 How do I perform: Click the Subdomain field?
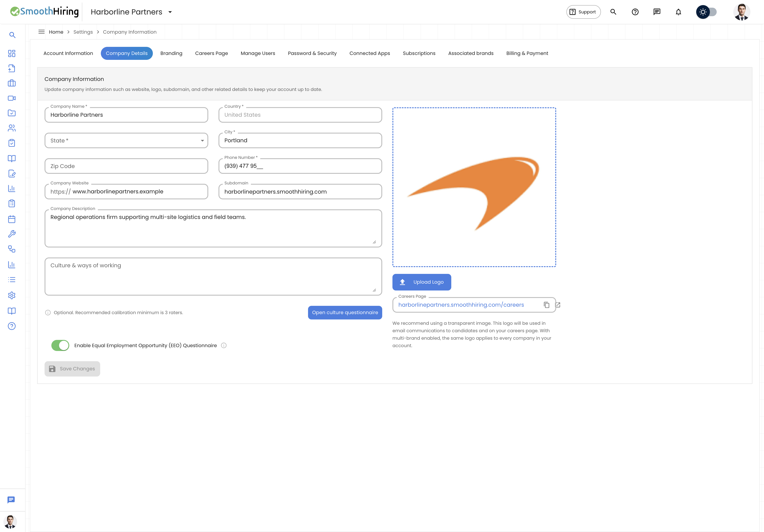[x=300, y=191]
